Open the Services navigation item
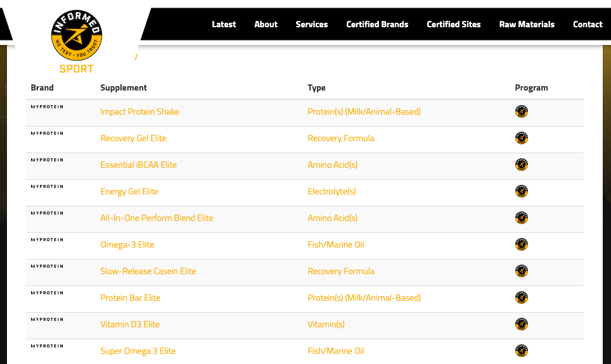This screenshot has height=364, width=611. pos(312,24)
